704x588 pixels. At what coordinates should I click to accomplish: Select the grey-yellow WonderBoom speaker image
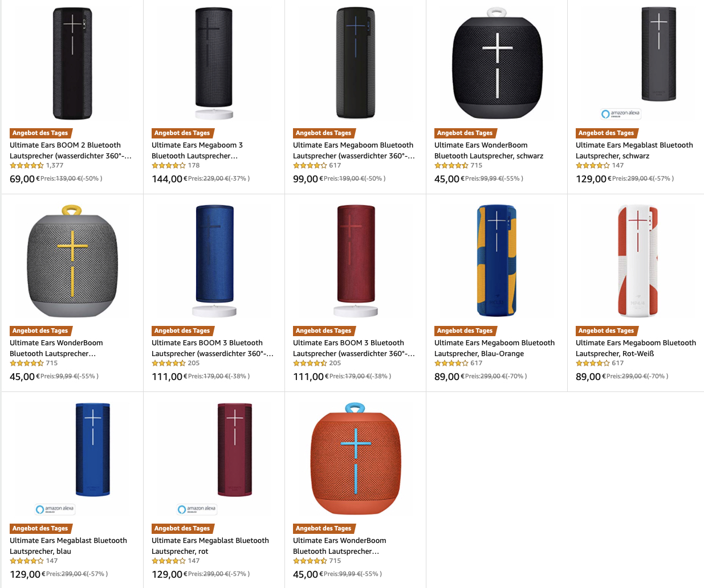(72, 261)
